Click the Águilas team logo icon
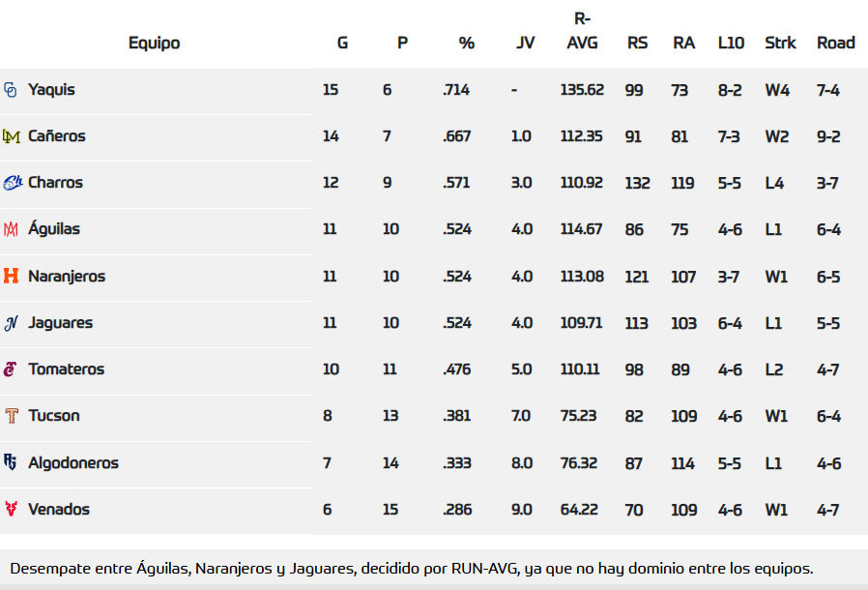The width and height of the screenshot is (868, 590). coord(12,229)
